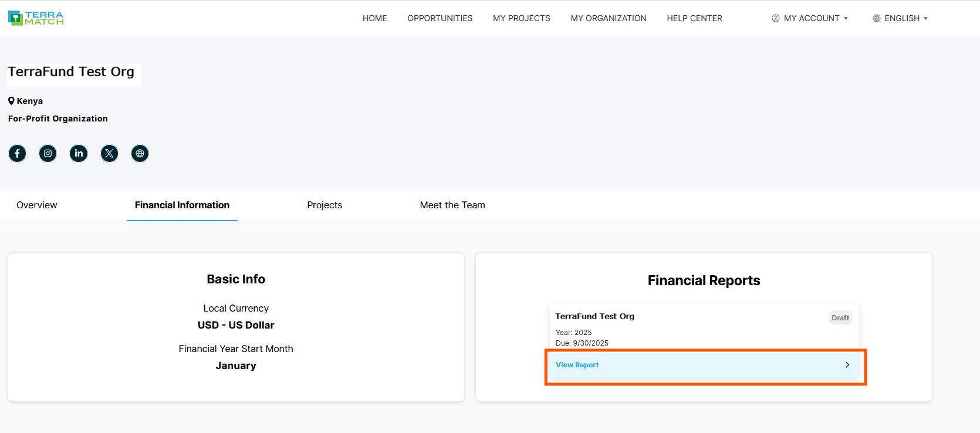980x433 pixels.
Task: Click the Kenya location pin icon
Action: click(11, 101)
